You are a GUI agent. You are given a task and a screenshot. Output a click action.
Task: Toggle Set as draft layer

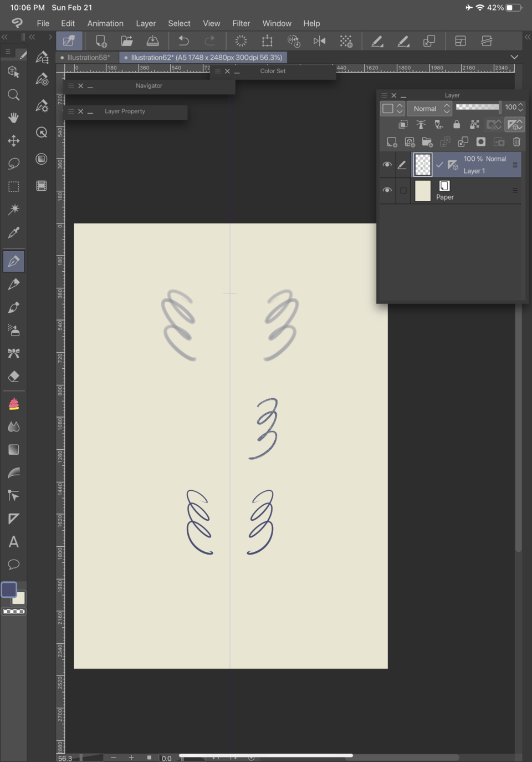pyautogui.click(x=439, y=125)
